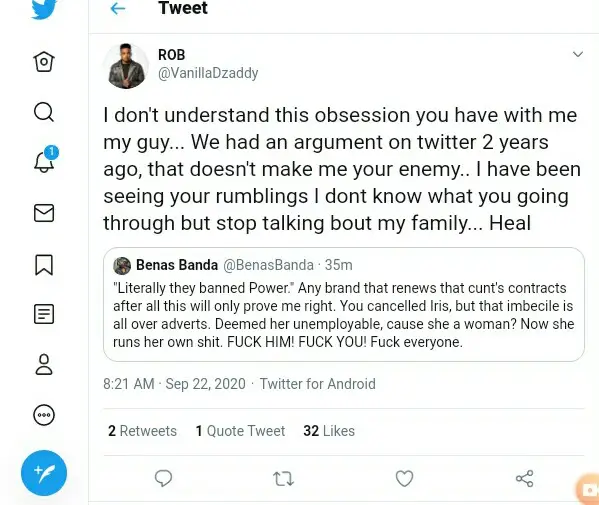Open Bookmarks icon in sidebar
The width and height of the screenshot is (599, 505).
44,265
